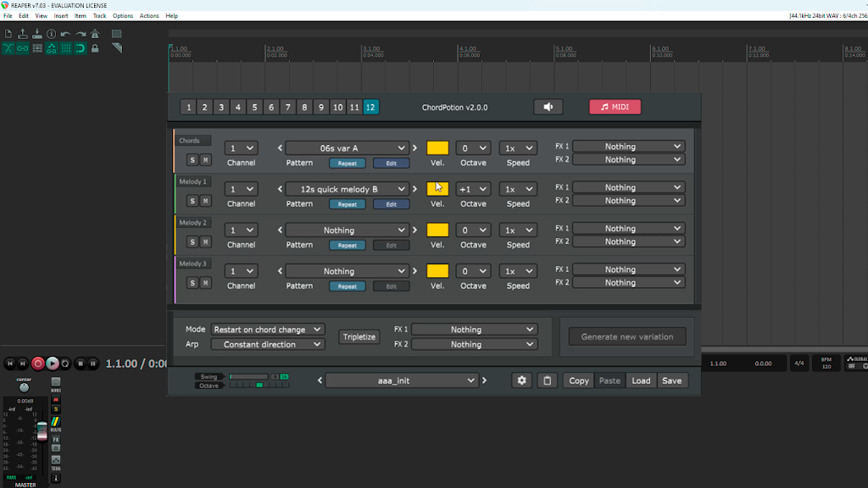Open the Insert menu

pos(61,16)
